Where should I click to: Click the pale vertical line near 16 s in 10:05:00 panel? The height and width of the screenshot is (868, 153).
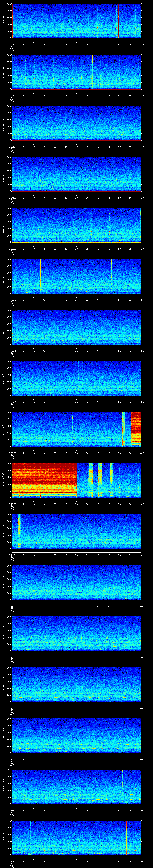(x=46, y=219)
